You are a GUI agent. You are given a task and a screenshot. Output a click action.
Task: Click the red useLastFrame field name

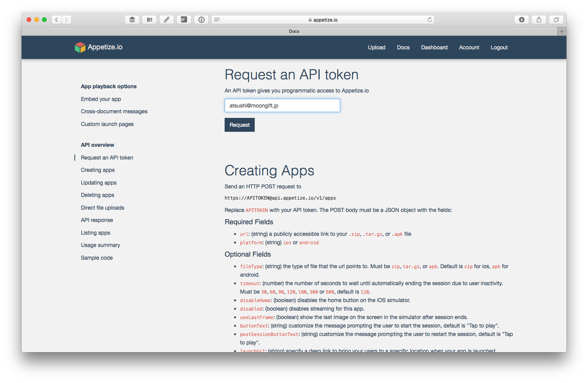coord(257,317)
